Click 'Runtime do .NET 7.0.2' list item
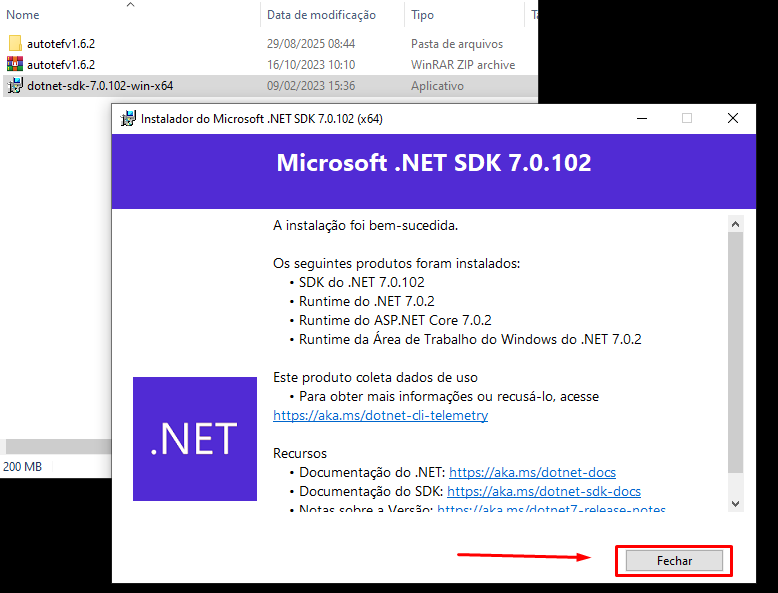Viewport: 778px width, 593px height. point(367,301)
